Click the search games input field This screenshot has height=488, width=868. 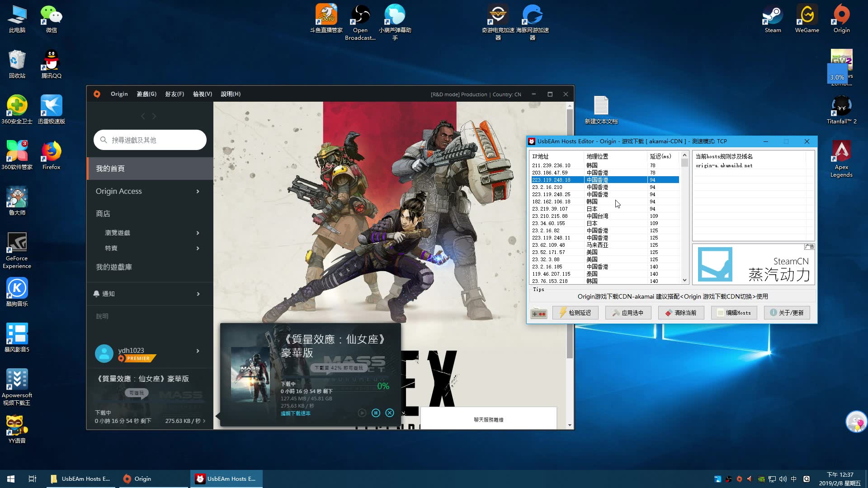(x=150, y=140)
